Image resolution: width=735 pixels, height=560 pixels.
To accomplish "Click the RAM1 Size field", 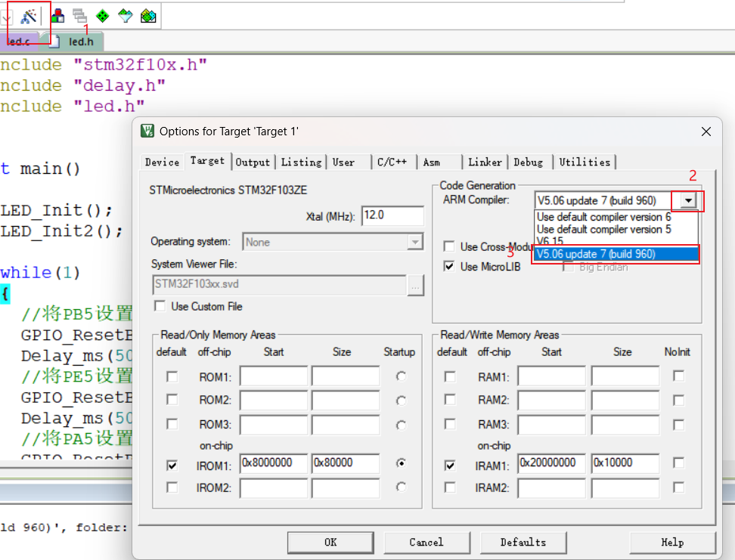I will pos(625,376).
